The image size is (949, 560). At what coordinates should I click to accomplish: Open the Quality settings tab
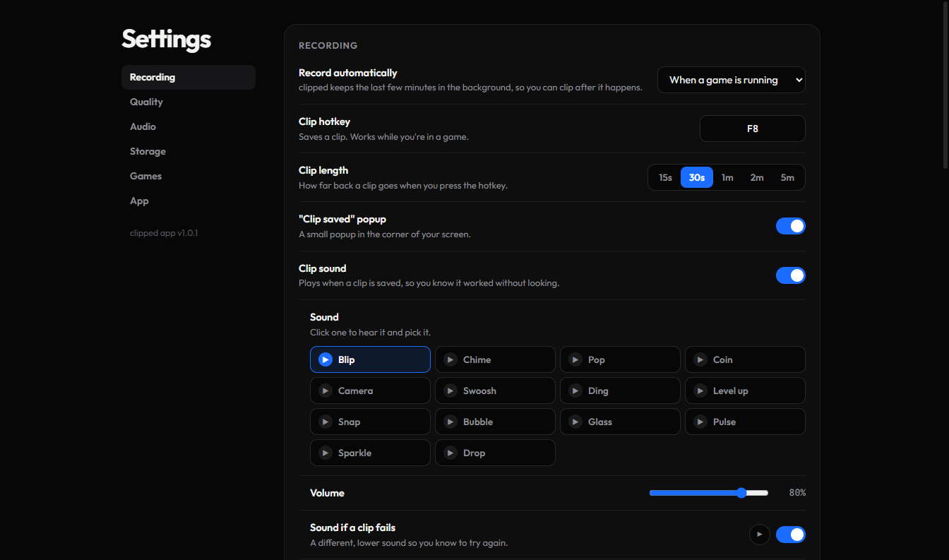[189, 102]
